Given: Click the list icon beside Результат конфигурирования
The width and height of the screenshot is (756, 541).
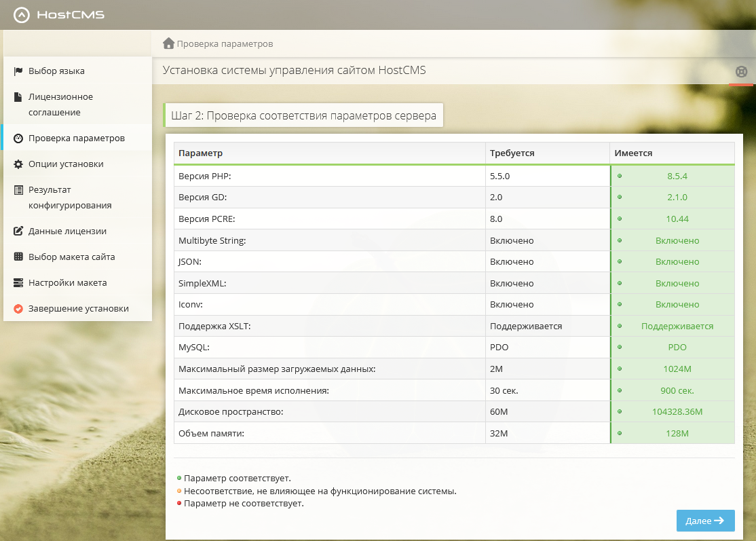Looking at the screenshot, I should 18,190.
